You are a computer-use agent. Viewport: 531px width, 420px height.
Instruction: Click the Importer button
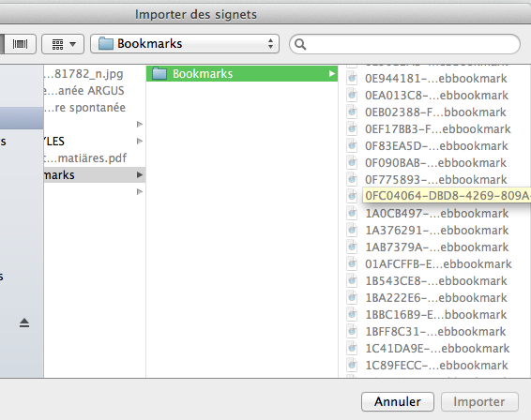click(479, 402)
